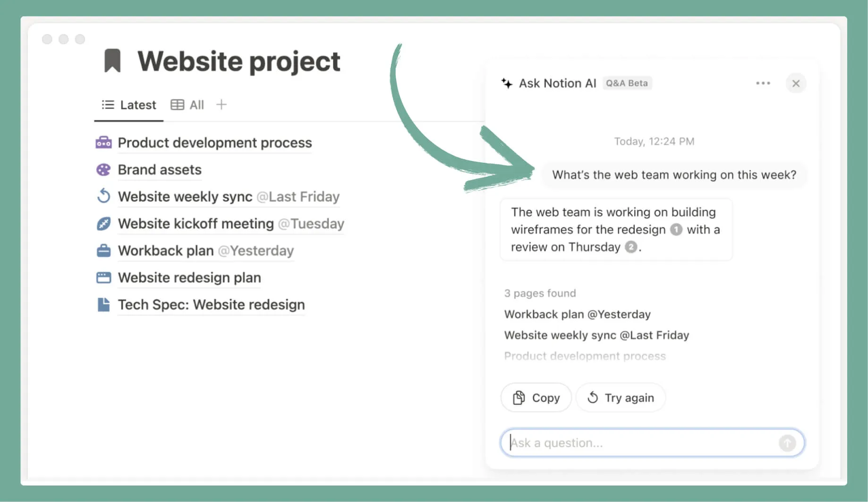Click the calendar icon beside Website redesign plan
The image size is (868, 502).
point(103,277)
